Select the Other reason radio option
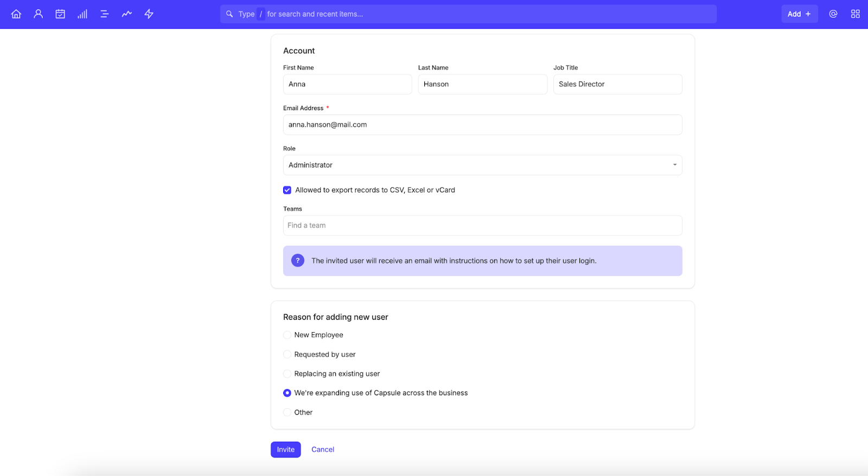 click(x=287, y=412)
